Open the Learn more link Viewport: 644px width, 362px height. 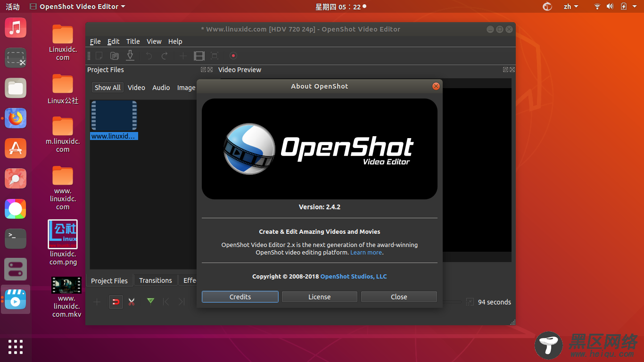point(366,252)
